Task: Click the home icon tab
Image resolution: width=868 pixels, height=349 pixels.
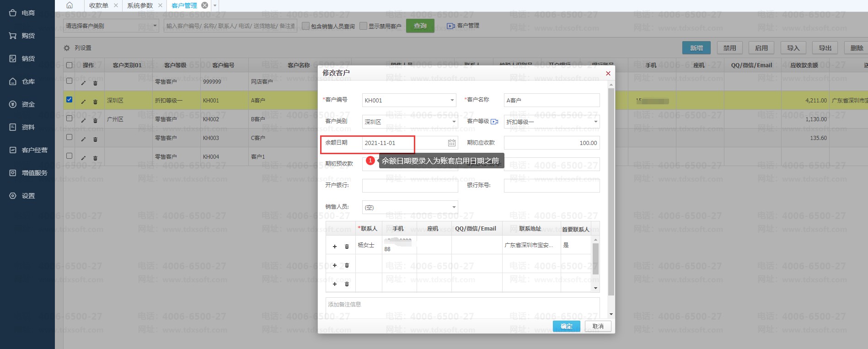Action: pyautogui.click(x=70, y=5)
